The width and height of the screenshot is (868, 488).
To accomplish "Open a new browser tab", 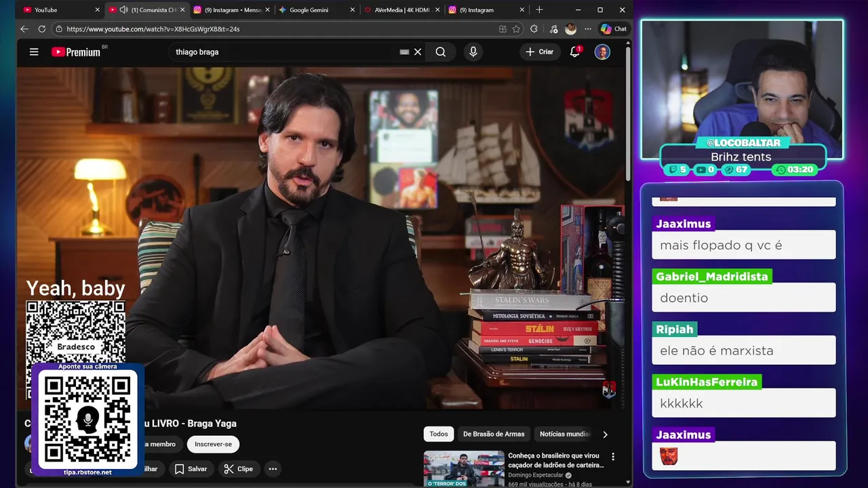I will (539, 10).
